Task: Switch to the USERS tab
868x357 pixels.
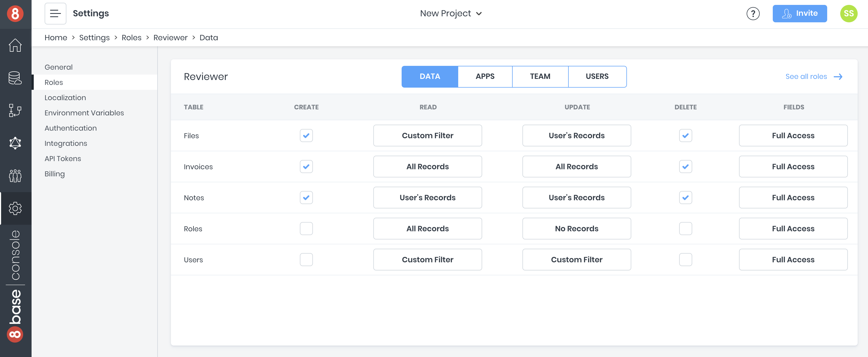Action: pos(597,76)
